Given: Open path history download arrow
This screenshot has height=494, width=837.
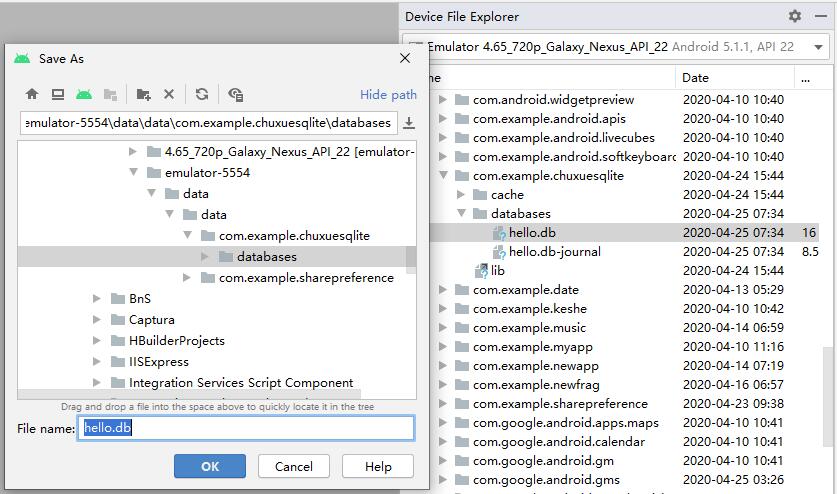Looking at the screenshot, I should click(x=409, y=123).
